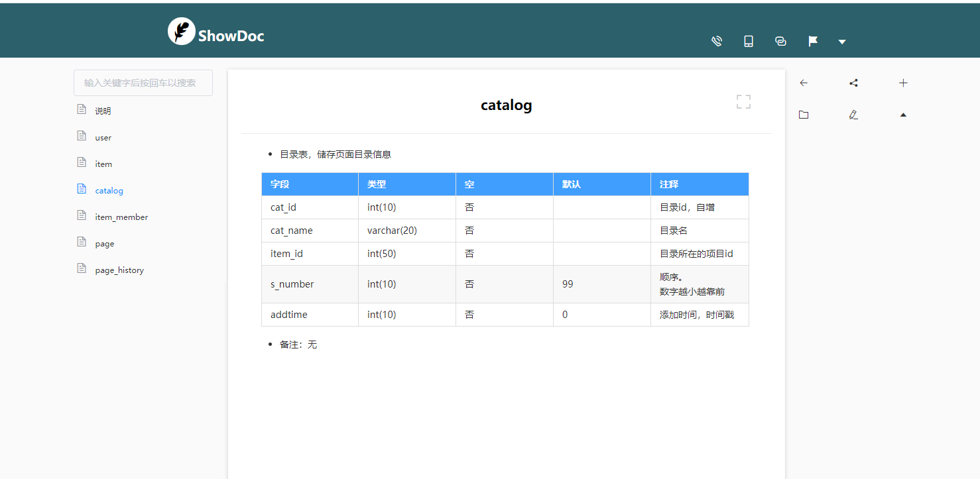Toggle fullscreen view of catalog page

point(743,101)
